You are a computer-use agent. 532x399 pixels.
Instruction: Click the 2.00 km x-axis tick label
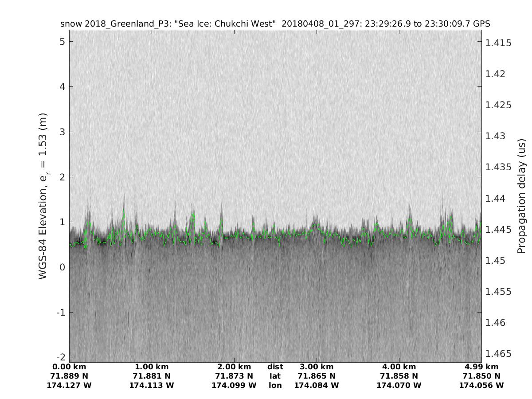point(234,367)
